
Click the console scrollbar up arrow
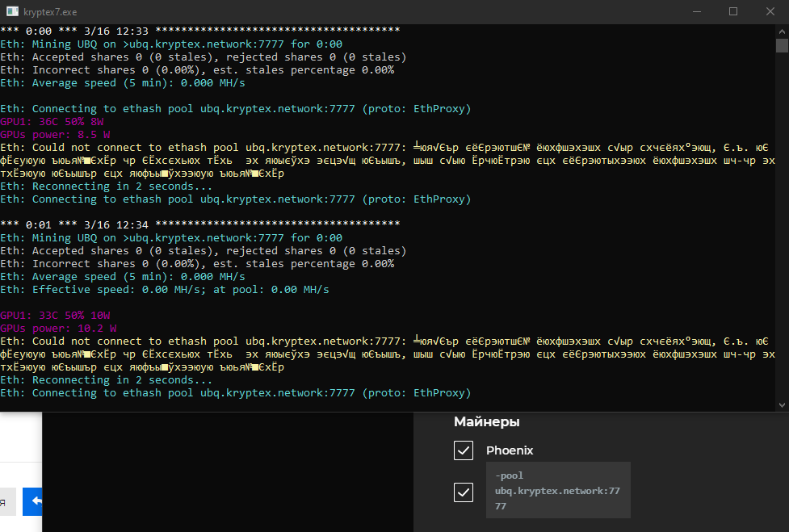tap(782, 31)
